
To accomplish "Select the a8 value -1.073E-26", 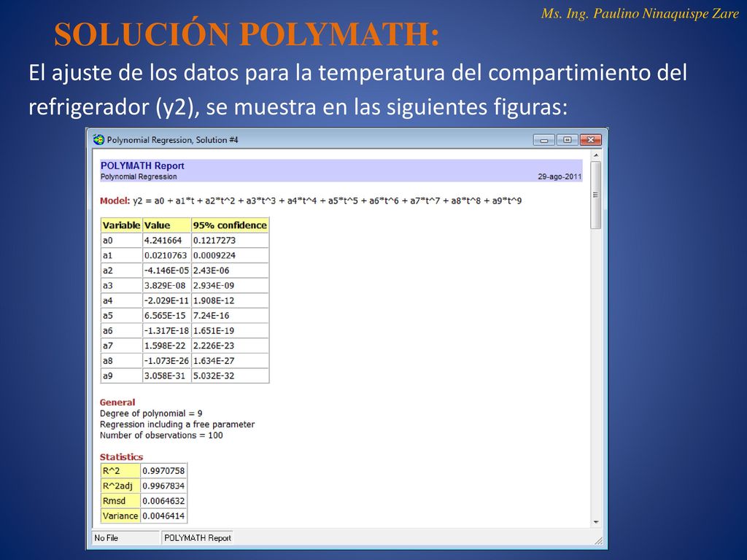I will click(x=167, y=361).
